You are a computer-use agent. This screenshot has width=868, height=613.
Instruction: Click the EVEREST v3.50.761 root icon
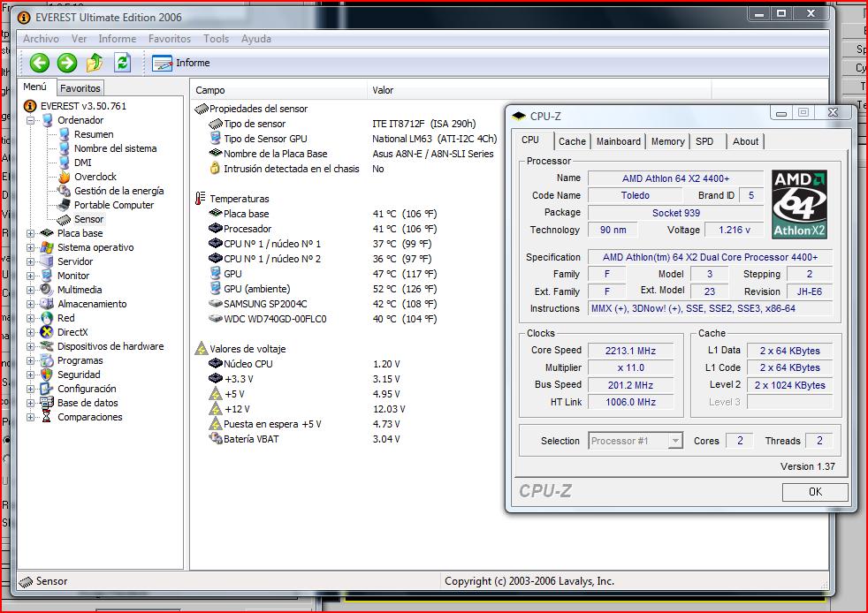pos(30,106)
